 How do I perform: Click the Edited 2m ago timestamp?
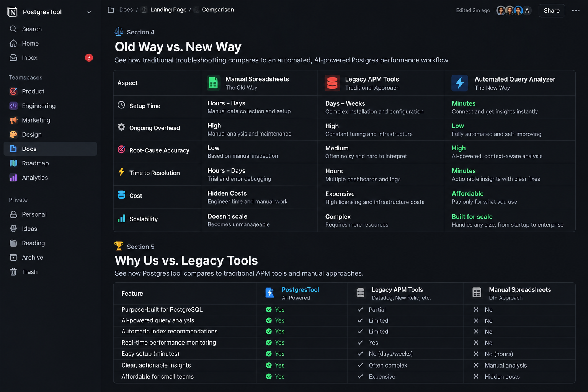[x=473, y=11]
